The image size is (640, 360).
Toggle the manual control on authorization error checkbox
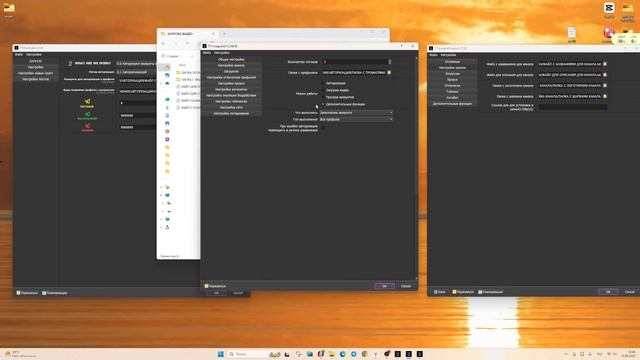coord(323,128)
